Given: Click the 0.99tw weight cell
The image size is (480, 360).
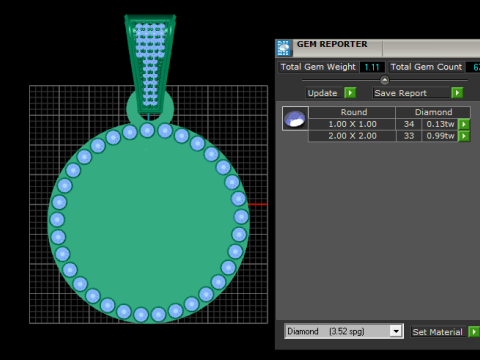Looking at the screenshot, I should (x=440, y=136).
